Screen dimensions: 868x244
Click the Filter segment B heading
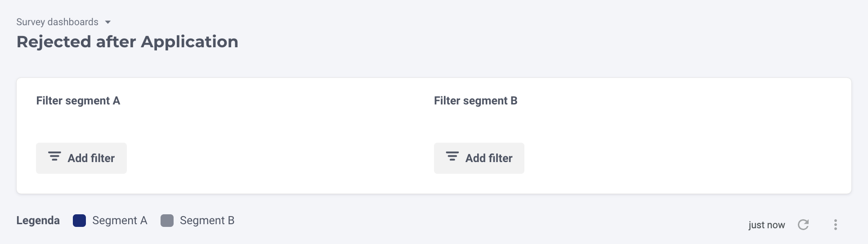coord(475,101)
